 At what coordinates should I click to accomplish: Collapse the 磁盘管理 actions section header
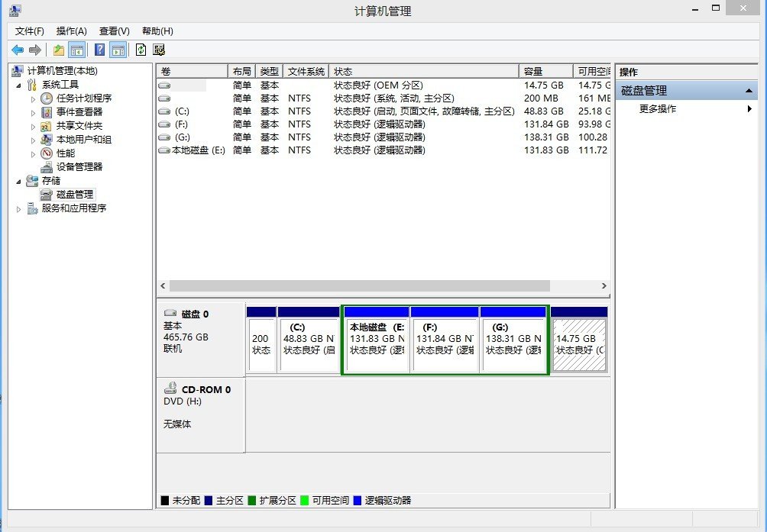[x=749, y=91]
